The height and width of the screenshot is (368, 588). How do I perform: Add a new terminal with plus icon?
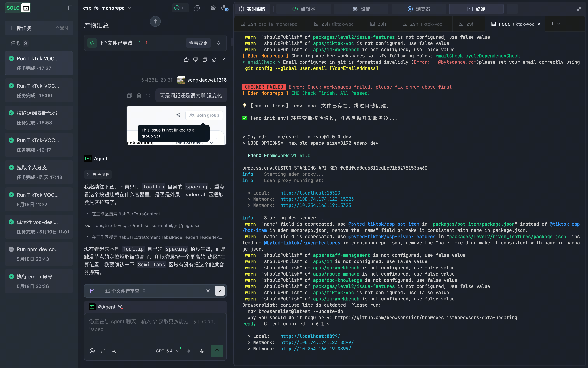click(552, 24)
